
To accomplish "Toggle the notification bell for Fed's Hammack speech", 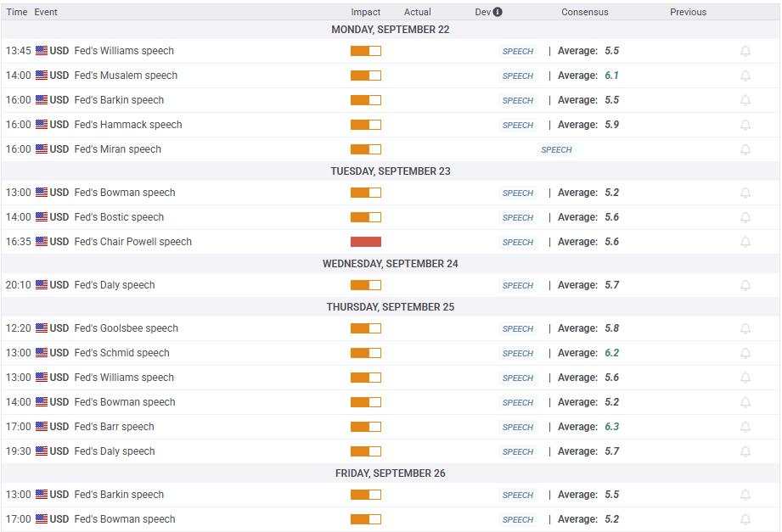I will [745, 125].
